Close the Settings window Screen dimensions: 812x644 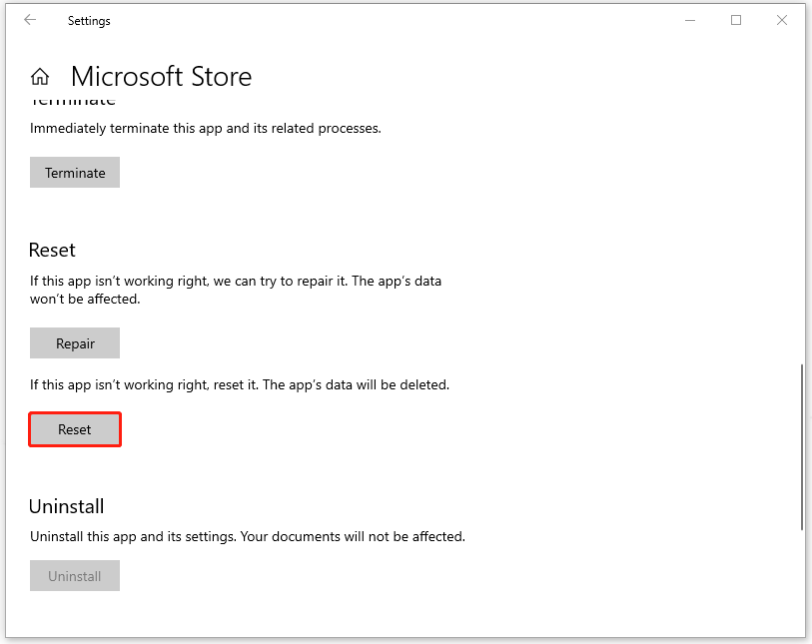coord(782,20)
